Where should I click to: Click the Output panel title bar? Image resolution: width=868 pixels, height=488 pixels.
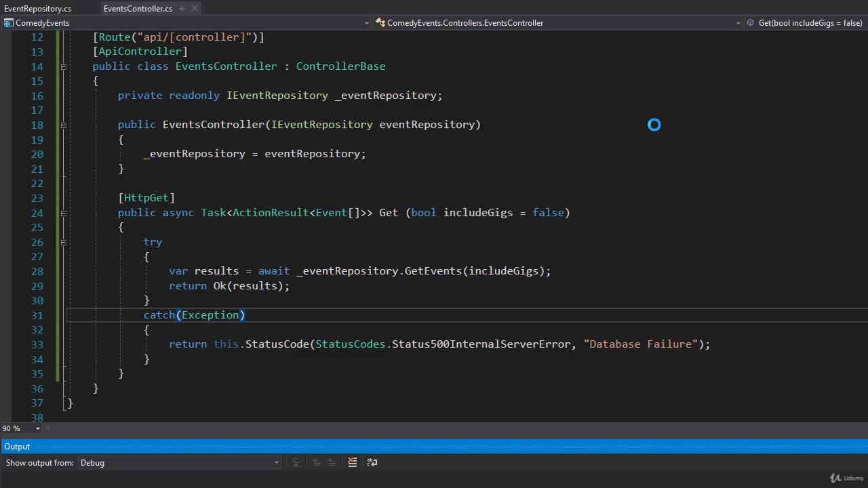pyautogui.click(x=434, y=447)
